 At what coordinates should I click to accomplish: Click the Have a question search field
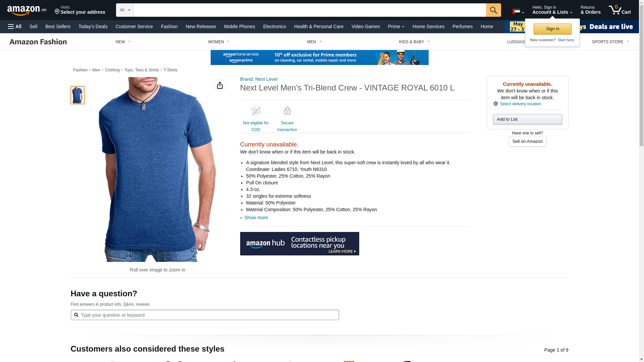point(205,315)
